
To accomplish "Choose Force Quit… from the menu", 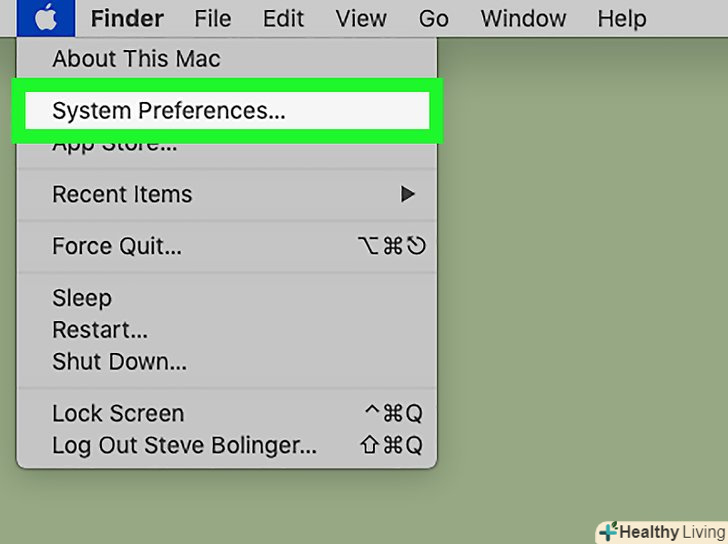I will 117,246.
